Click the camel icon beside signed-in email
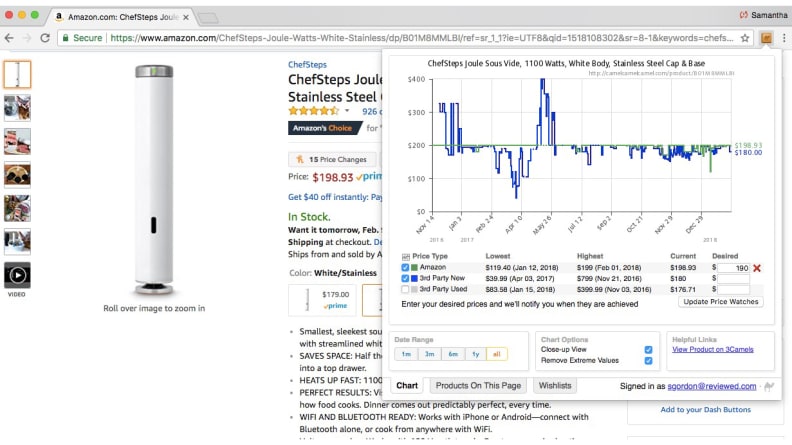The width and height of the screenshot is (792, 445). point(769,386)
